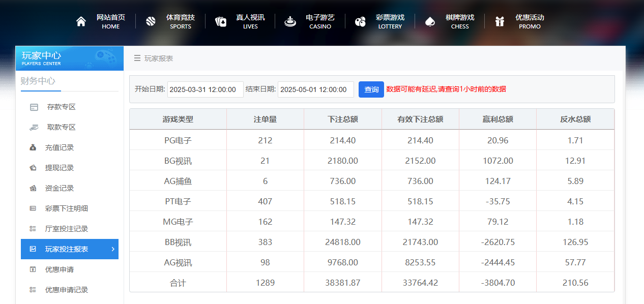Click the playing cards icon for 真人视讯 LIVES
Image resolution: width=644 pixels, height=304 pixels.
tap(220, 20)
